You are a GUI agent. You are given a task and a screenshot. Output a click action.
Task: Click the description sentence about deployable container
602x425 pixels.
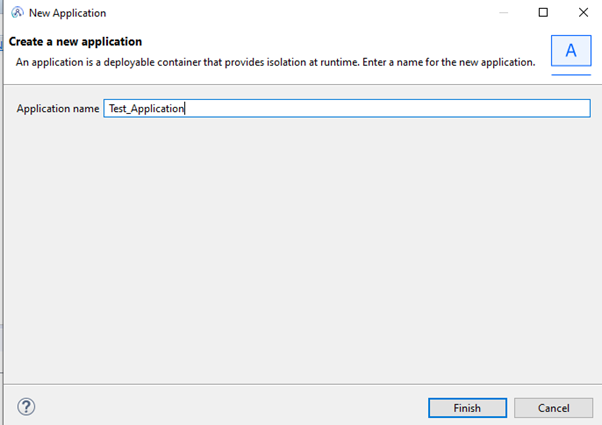pos(275,62)
